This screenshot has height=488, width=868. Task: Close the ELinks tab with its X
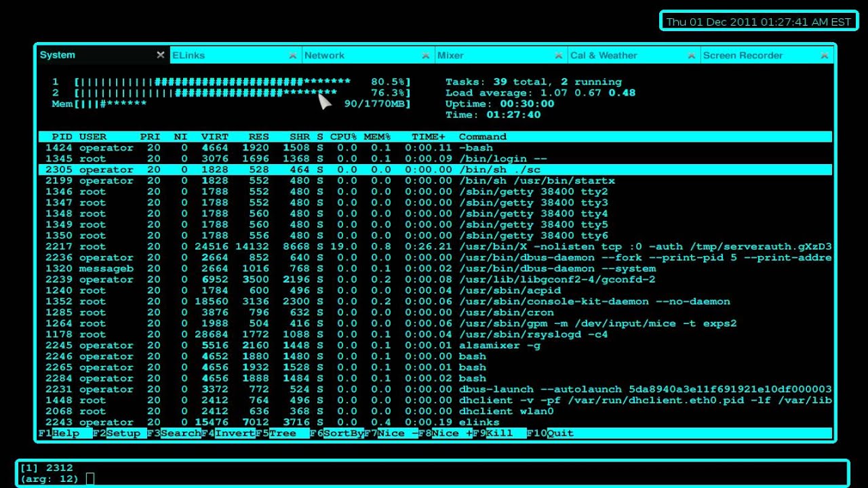coord(293,56)
